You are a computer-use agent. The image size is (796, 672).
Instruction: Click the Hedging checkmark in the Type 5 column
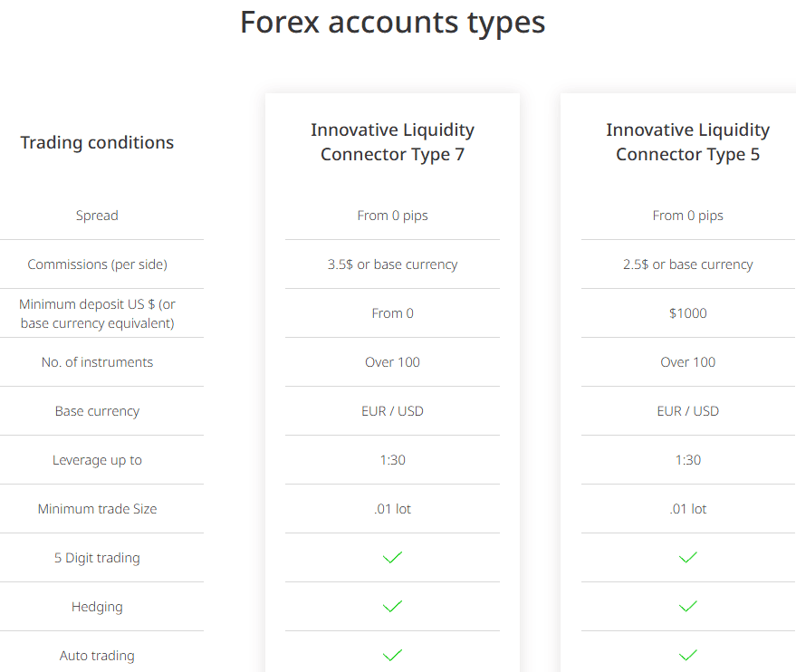[687, 606]
